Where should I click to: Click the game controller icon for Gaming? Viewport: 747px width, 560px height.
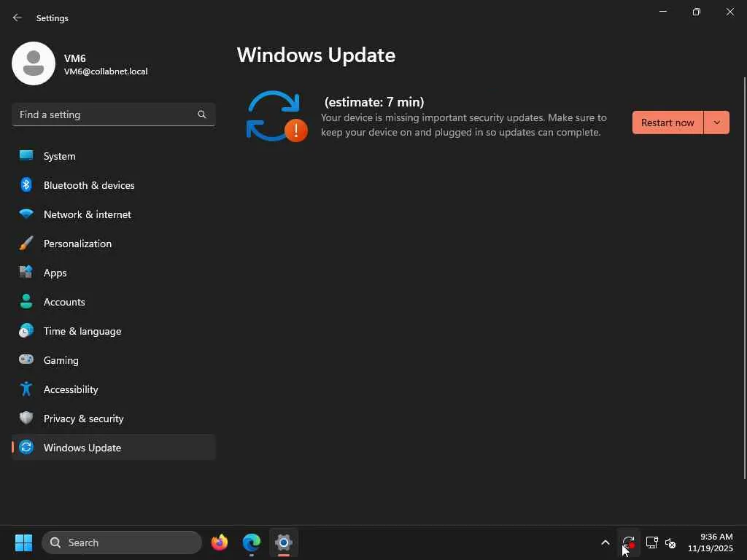tap(26, 359)
